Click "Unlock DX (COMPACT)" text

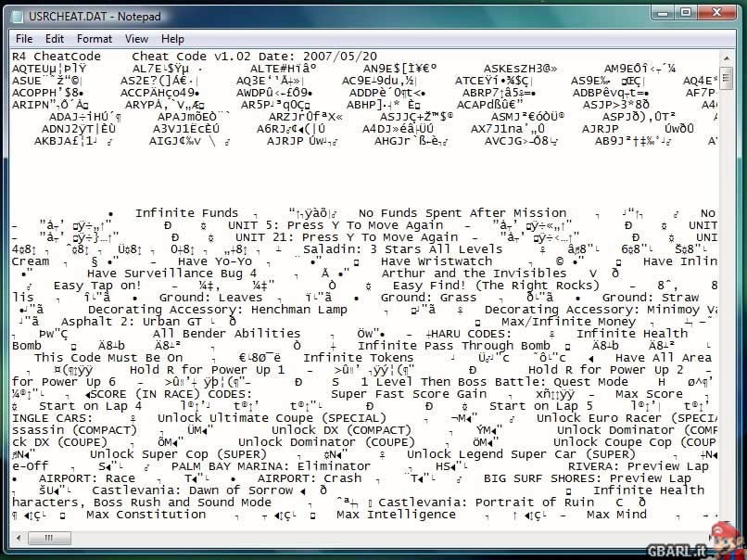click(x=341, y=430)
